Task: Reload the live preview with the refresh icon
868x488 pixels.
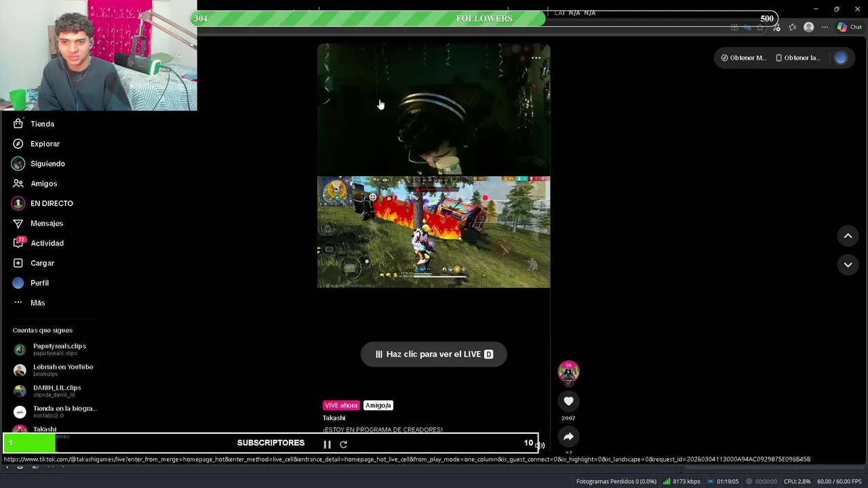Action: coord(343,445)
